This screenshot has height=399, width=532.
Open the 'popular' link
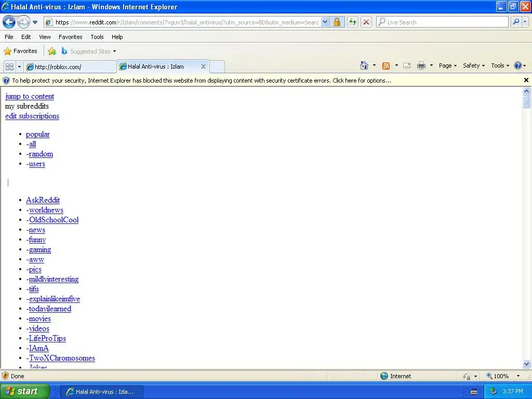click(37, 135)
